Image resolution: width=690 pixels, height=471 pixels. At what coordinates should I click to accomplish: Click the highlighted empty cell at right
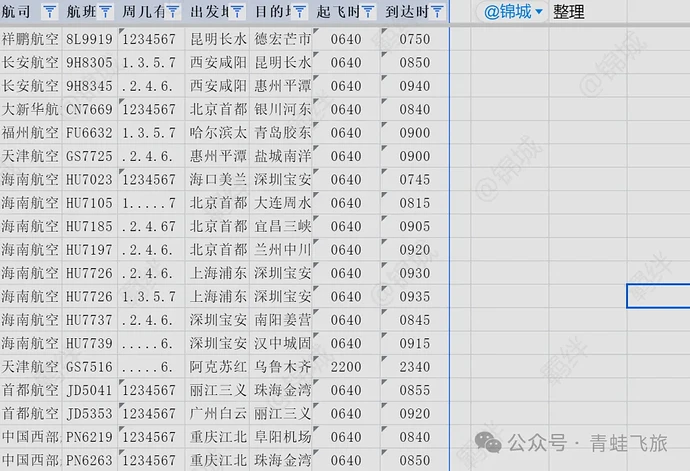[x=658, y=296]
